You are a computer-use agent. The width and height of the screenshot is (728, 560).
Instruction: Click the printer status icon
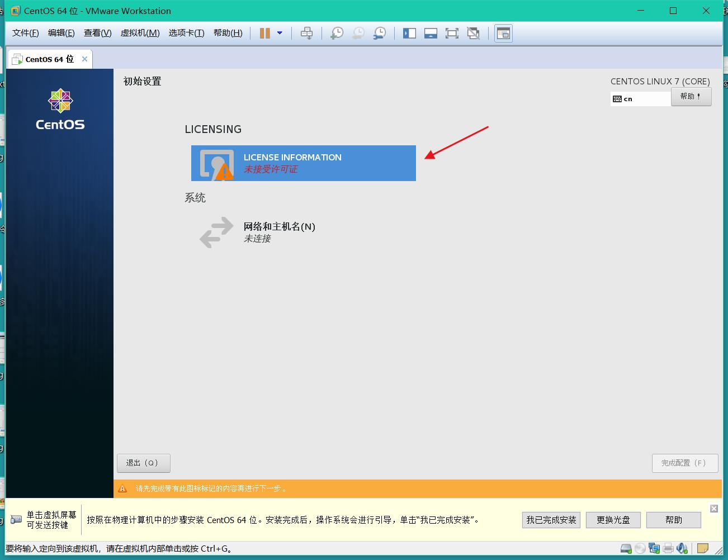click(x=668, y=548)
